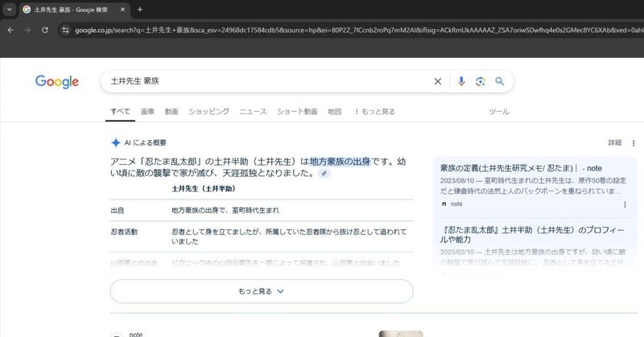
Task: Open the ツール search tools
Action: (499, 111)
